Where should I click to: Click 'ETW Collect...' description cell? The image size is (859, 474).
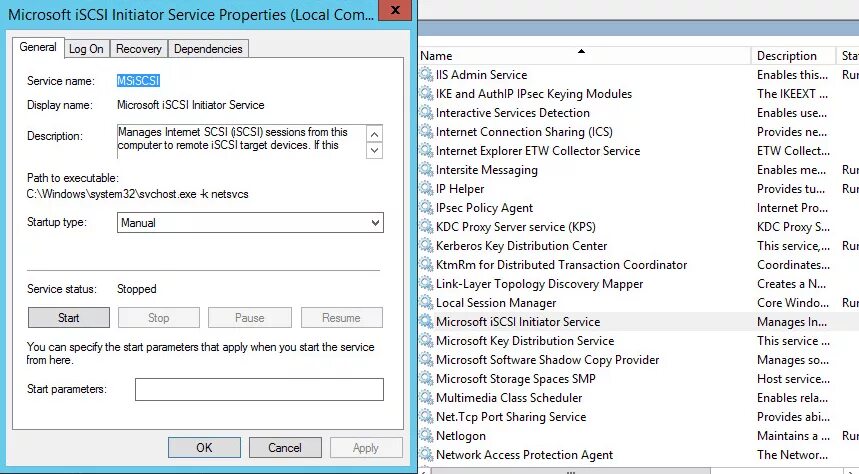(793, 151)
